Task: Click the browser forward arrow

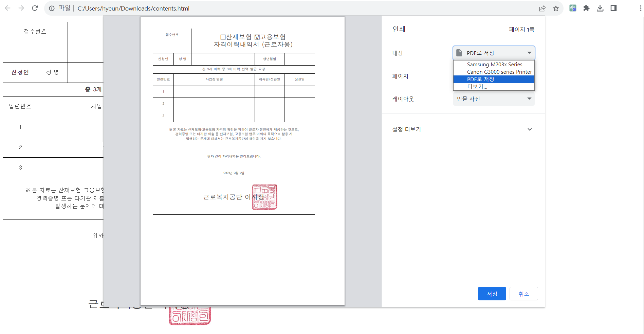Action: point(21,8)
